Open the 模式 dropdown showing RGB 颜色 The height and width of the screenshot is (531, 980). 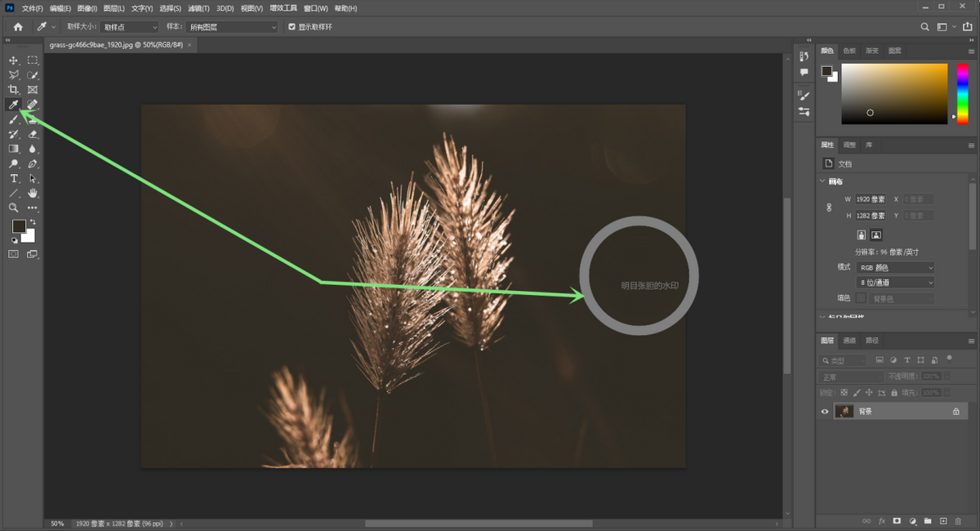tap(896, 268)
